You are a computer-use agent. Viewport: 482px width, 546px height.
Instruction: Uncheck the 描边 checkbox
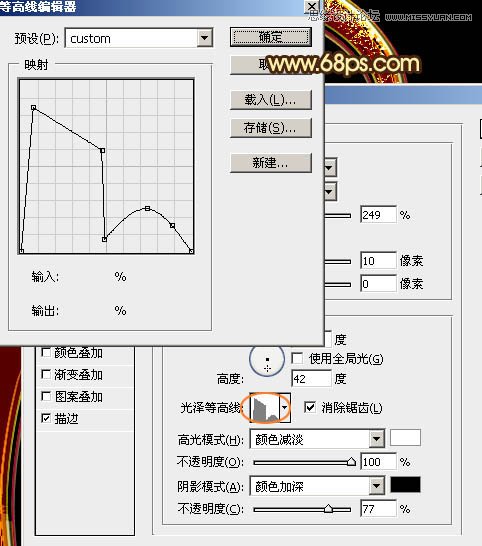coord(46,418)
